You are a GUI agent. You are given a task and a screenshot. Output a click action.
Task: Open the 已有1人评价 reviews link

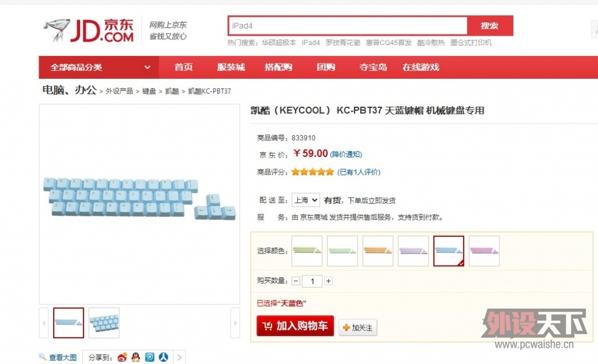pyautogui.click(x=359, y=172)
